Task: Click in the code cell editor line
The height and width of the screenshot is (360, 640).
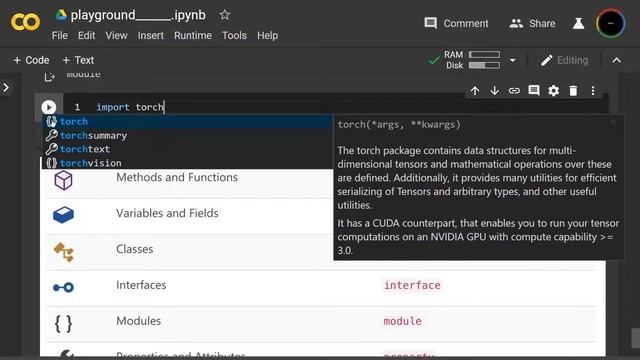Action: (x=335, y=107)
